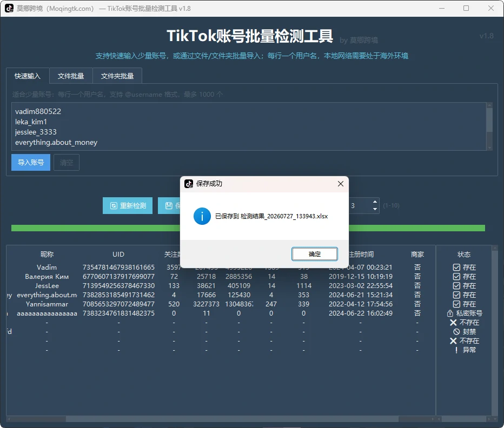
Task: Click the partially hidden save button
Action: [169, 206]
